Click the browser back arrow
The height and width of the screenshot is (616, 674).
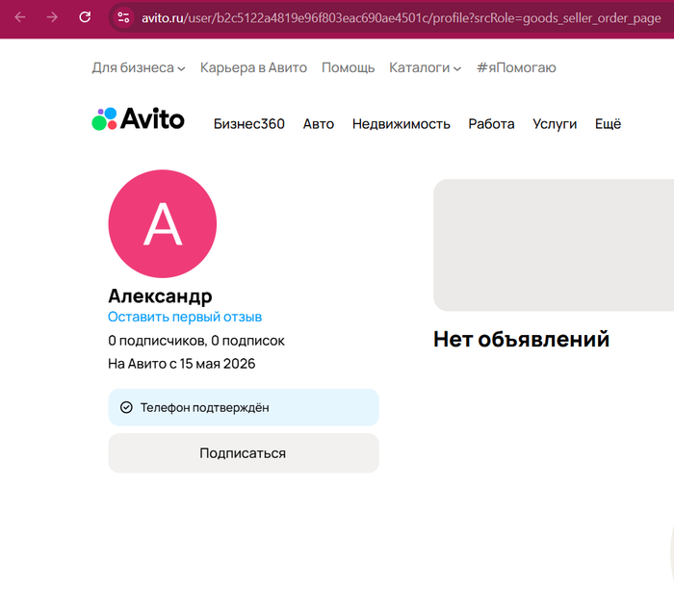(x=20, y=17)
